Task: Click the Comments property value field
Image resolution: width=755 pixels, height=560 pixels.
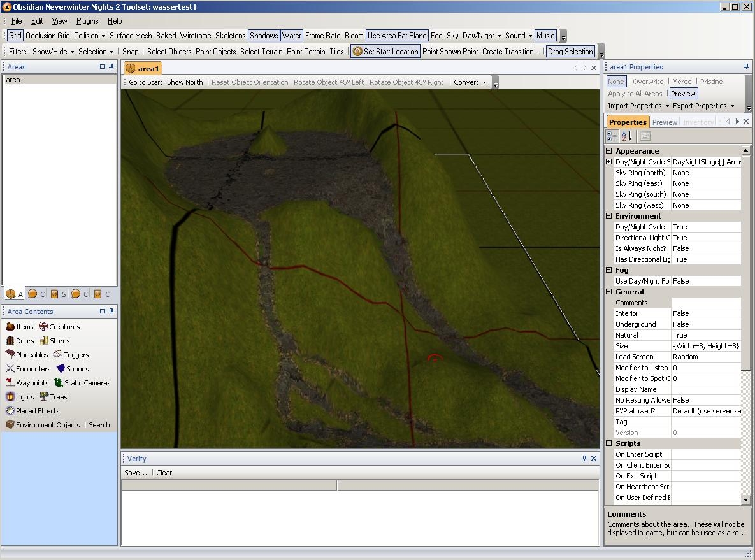Action: pos(706,303)
